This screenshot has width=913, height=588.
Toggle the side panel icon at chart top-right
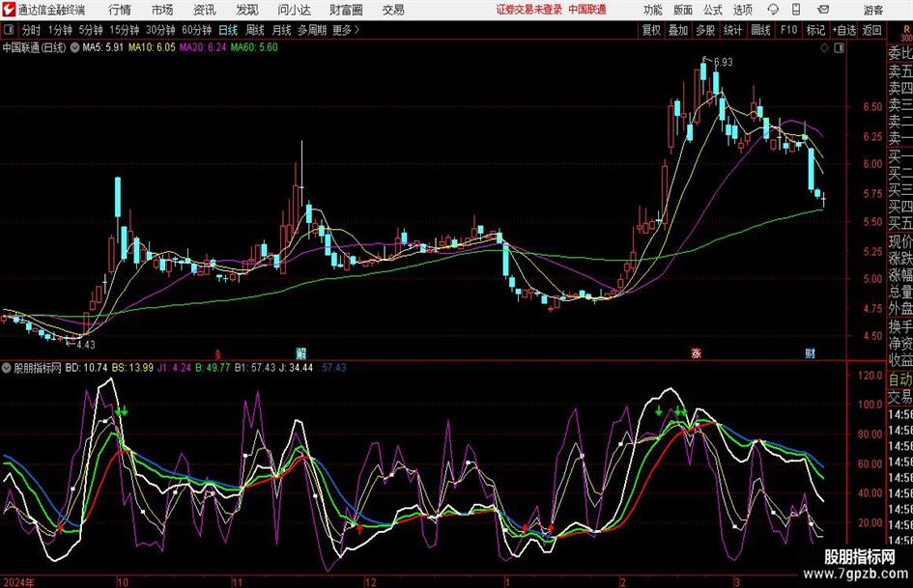[x=839, y=47]
